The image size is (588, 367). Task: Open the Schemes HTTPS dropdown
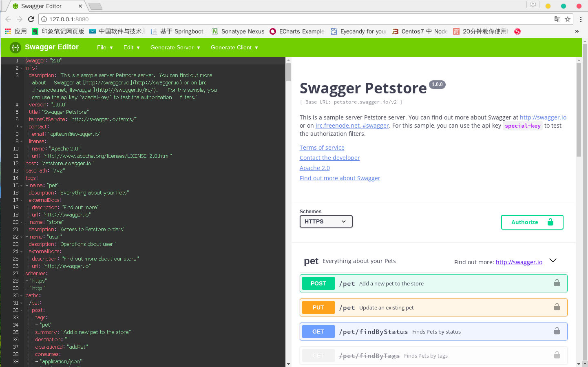tap(326, 221)
